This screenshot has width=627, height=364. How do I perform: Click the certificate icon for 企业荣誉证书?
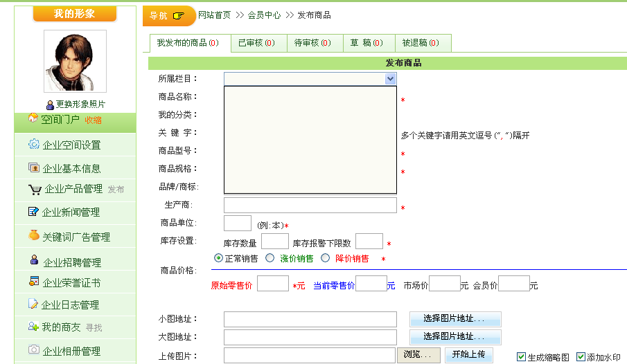[x=34, y=281]
